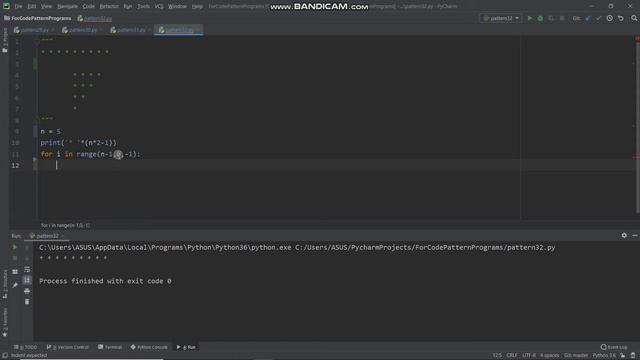Open the Run menu
This screenshot has height=360, width=640.
128,7
